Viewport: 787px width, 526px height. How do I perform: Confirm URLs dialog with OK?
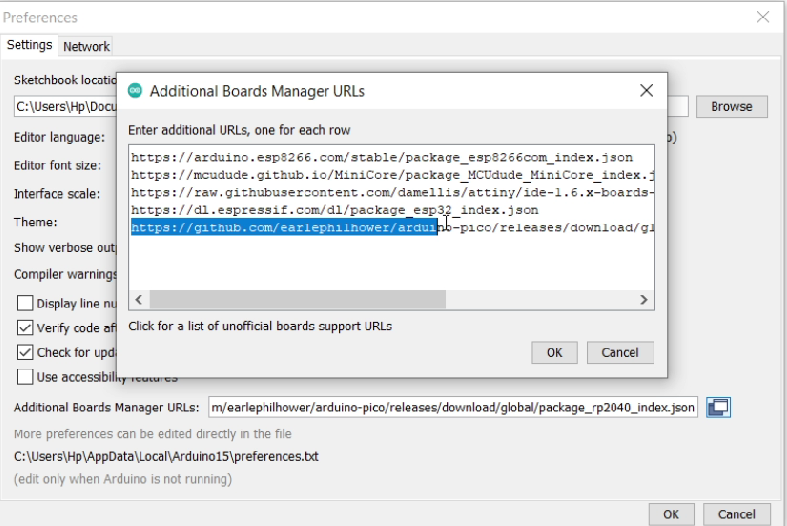pyautogui.click(x=555, y=353)
